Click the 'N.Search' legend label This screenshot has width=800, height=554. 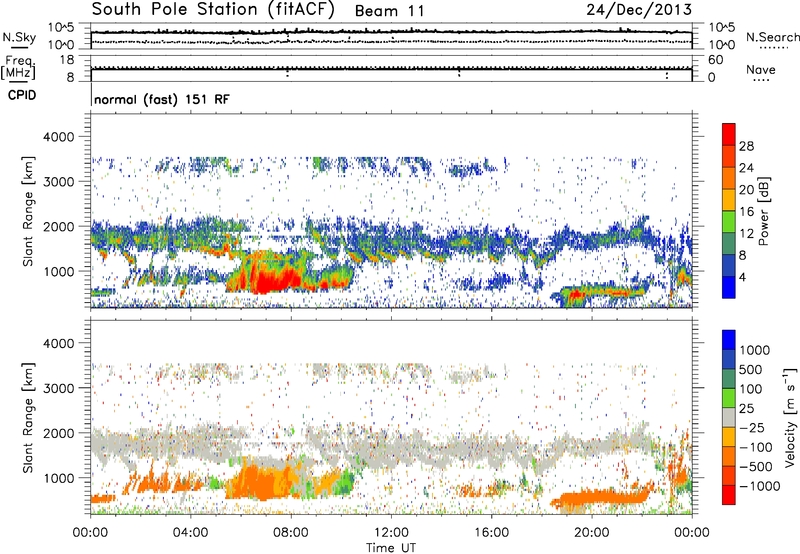pyautogui.click(x=772, y=37)
